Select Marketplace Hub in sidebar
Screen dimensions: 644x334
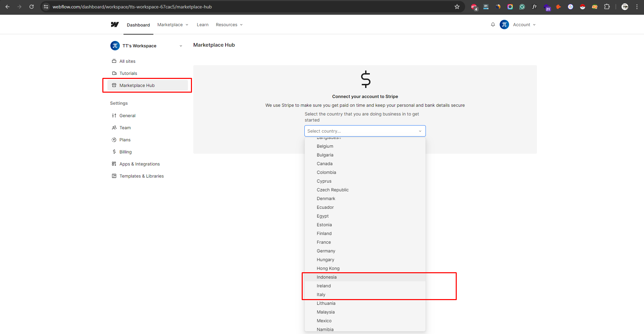pos(148,85)
